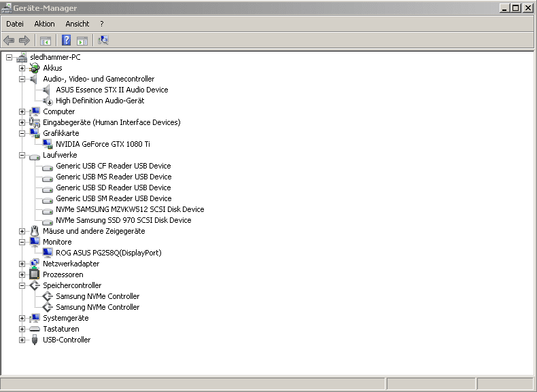Click the Systemgeräte category icon
This screenshot has height=392, width=537.
[35, 318]
